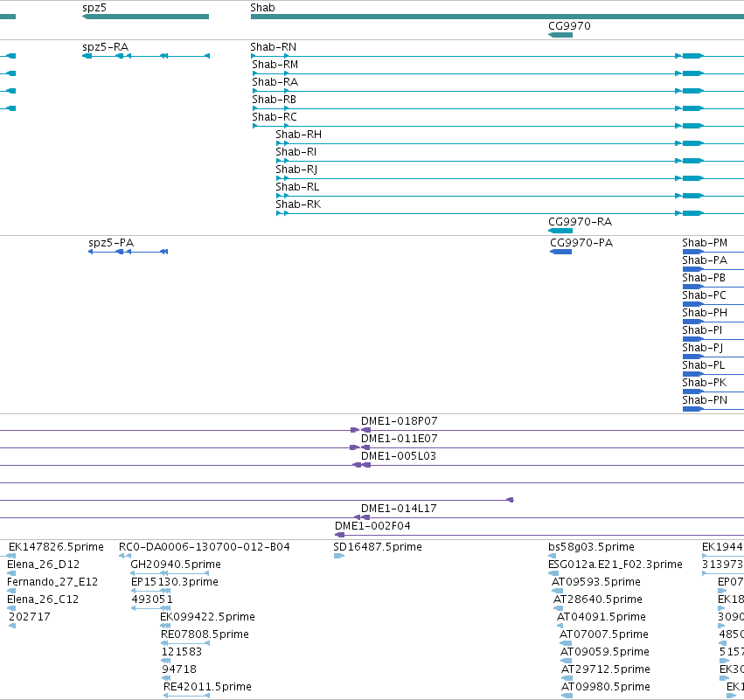The image size is (744, 700).
Task: Click the EK147826.5prime EST label
Action: [56, 547]
